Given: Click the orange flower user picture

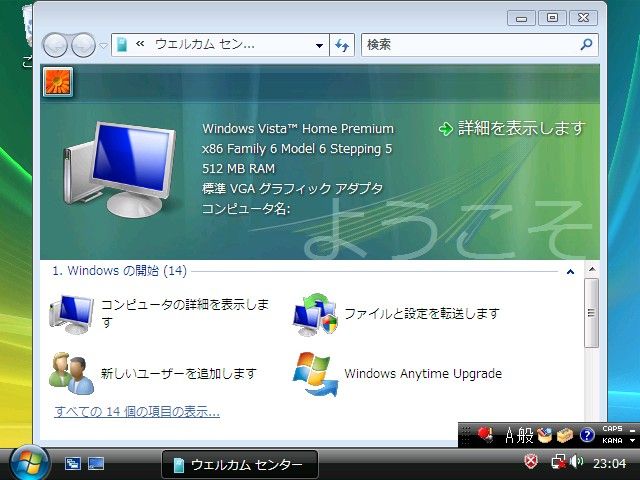Looking at the screenshot, I should click(57, 83).
